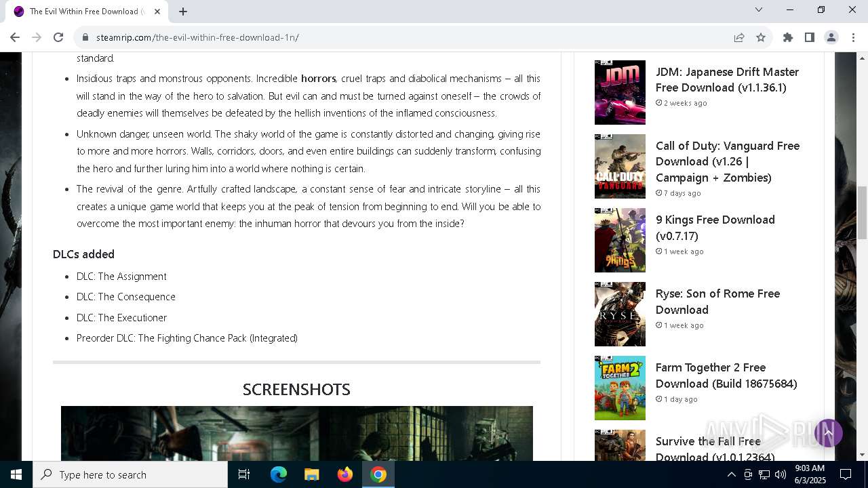Open the notification center icon

click(x=846, y=474)
